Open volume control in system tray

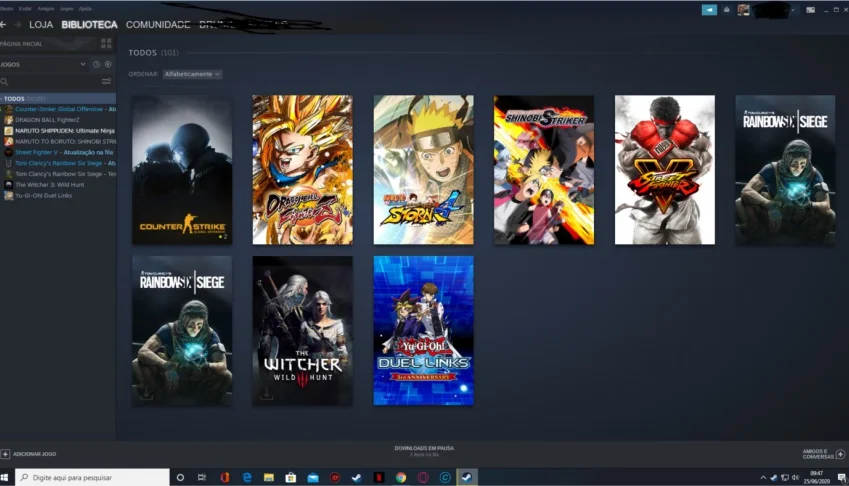click(795, 477)
